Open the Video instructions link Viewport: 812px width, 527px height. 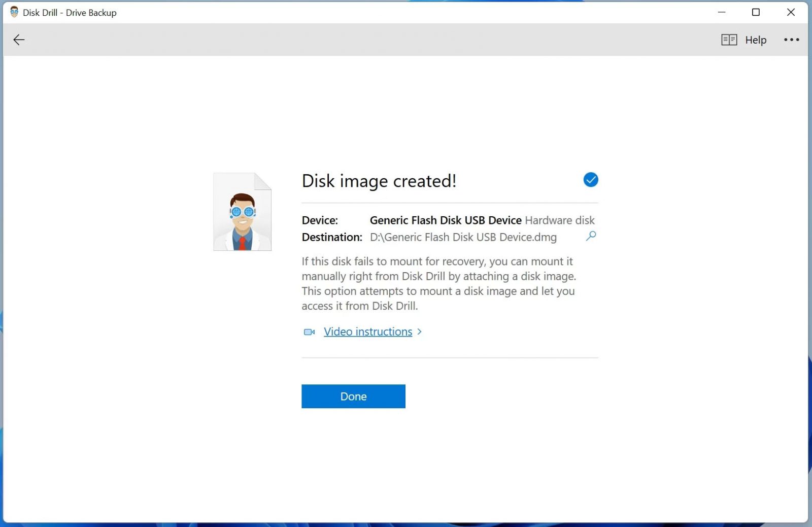pyautogui.click(x=367, y=332)
